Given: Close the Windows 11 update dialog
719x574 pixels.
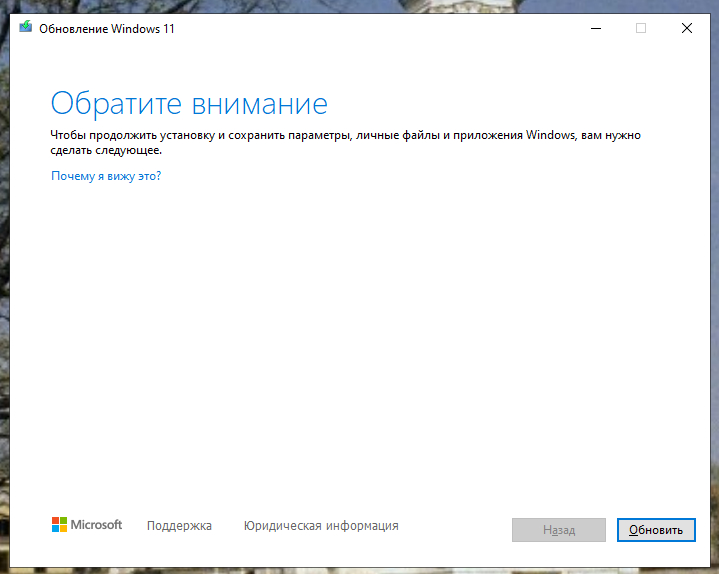Looking at the screenshot, I should (x=686, y=29).
